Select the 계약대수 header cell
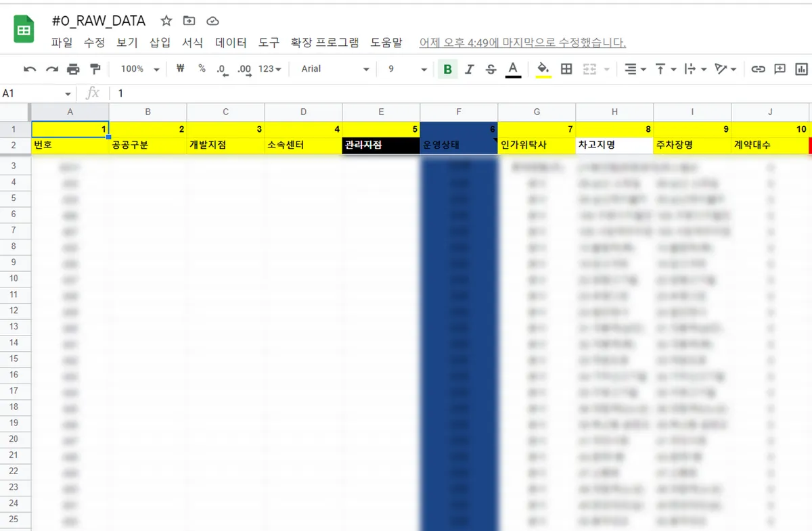Screen dimensions: 812x531 point(771,145)
